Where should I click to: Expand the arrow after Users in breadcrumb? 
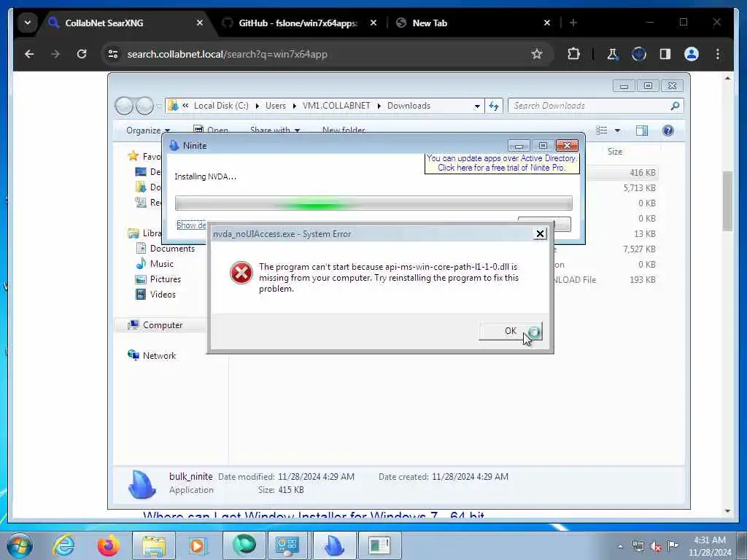pyautogui.click(x=295, y=106)
